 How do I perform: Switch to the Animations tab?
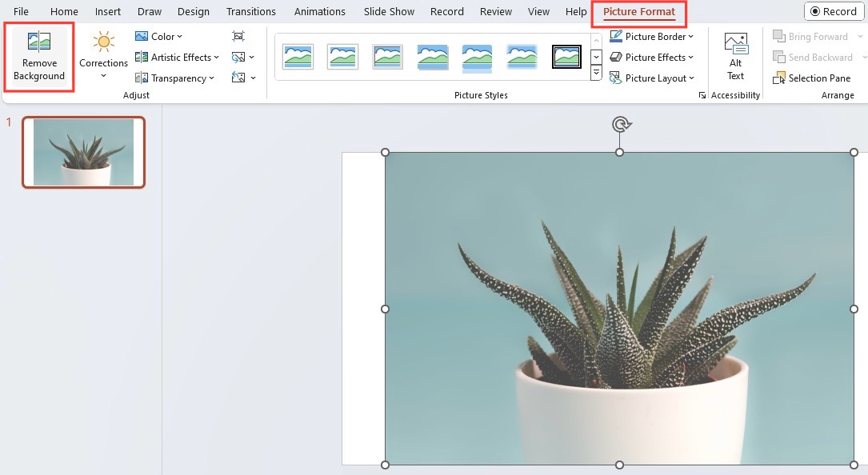[x=319, y=11]
